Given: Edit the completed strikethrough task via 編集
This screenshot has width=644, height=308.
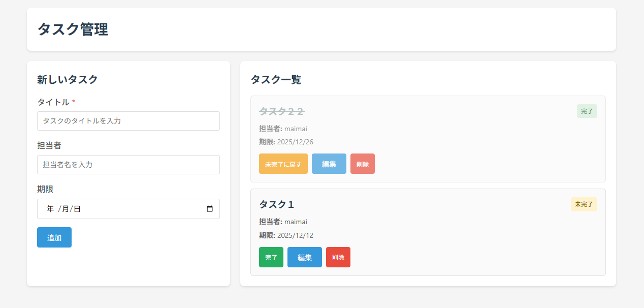Looking at the screenshot, I should (329, 164).
